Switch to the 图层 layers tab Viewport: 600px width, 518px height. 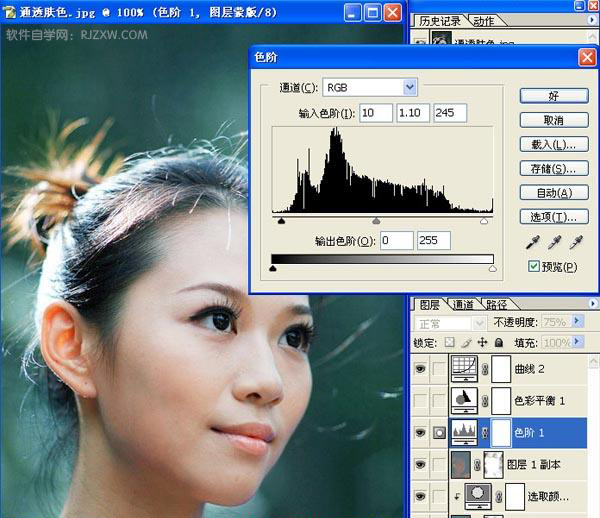[x=429, y=305]
